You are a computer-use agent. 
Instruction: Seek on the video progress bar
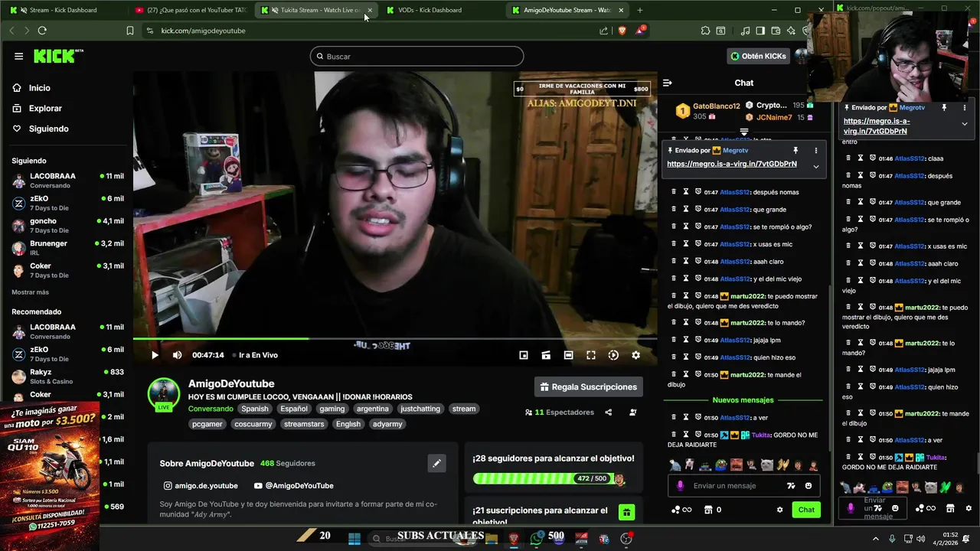click(395, 339)
